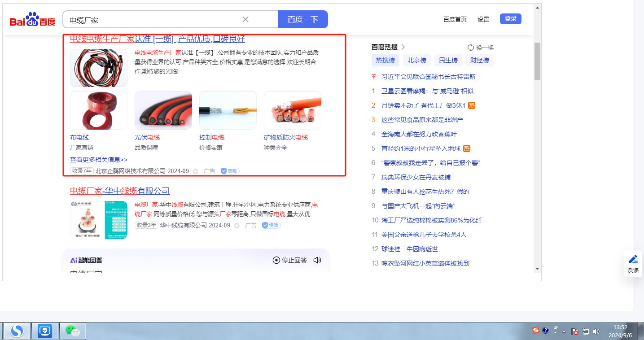Image resolution: width=644 pixels, height=340 pixels.
Task: Open hot topic 球迷桂二年因病逝世
Action: (410, 249)
